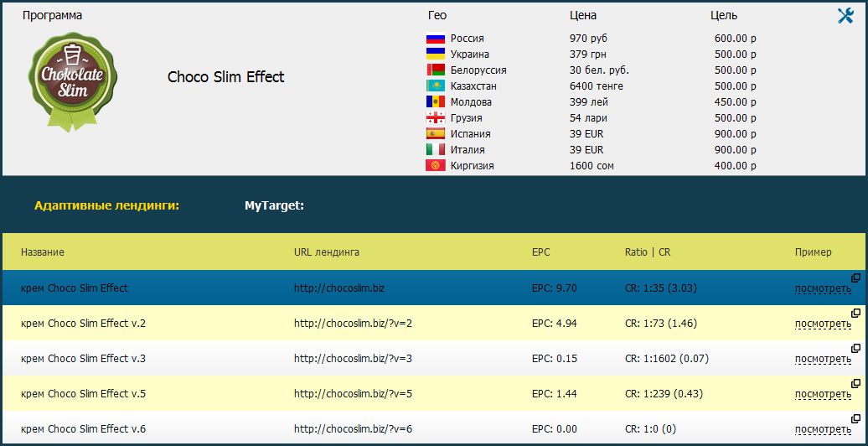Select the http://chocoslim.biz URL
Screen dimensions: 868x446
339,288
